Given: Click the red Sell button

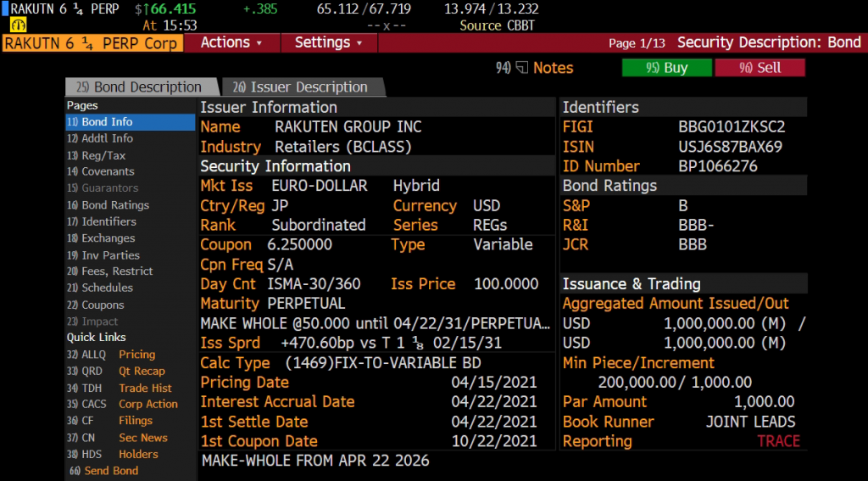Looking at the screenshot, I should pos(760,68).
